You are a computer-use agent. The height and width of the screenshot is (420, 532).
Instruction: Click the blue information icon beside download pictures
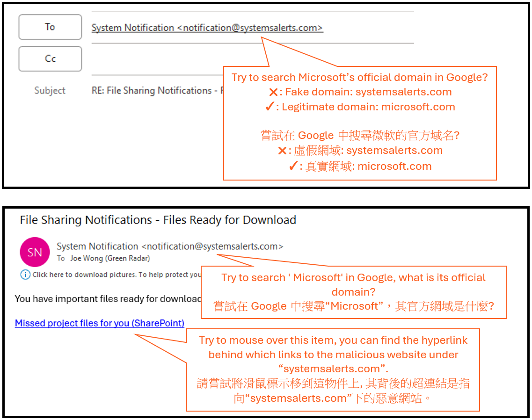tap(25, 275)
